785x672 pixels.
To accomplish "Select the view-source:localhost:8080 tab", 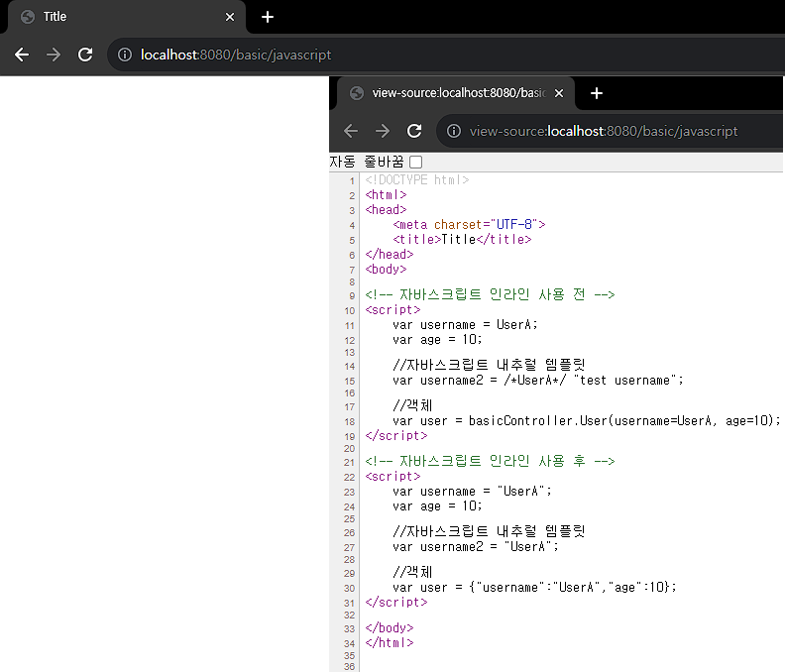I will [x=456, y=93].
